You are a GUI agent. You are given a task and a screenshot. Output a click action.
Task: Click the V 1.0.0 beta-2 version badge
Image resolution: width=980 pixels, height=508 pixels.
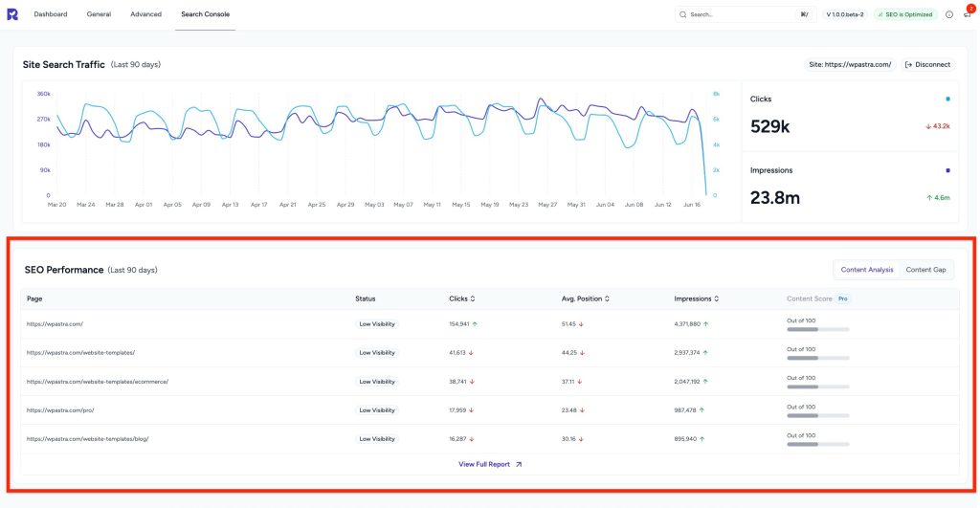click(x=845, y=14)
